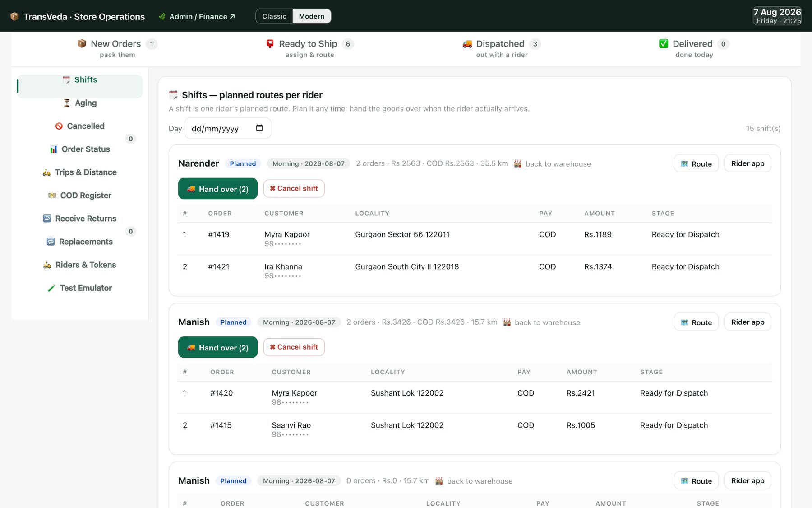The width and height of the screenshot is (812, 508).
Task: Click the Planned badge next to Narender
Action: point(243,163)
